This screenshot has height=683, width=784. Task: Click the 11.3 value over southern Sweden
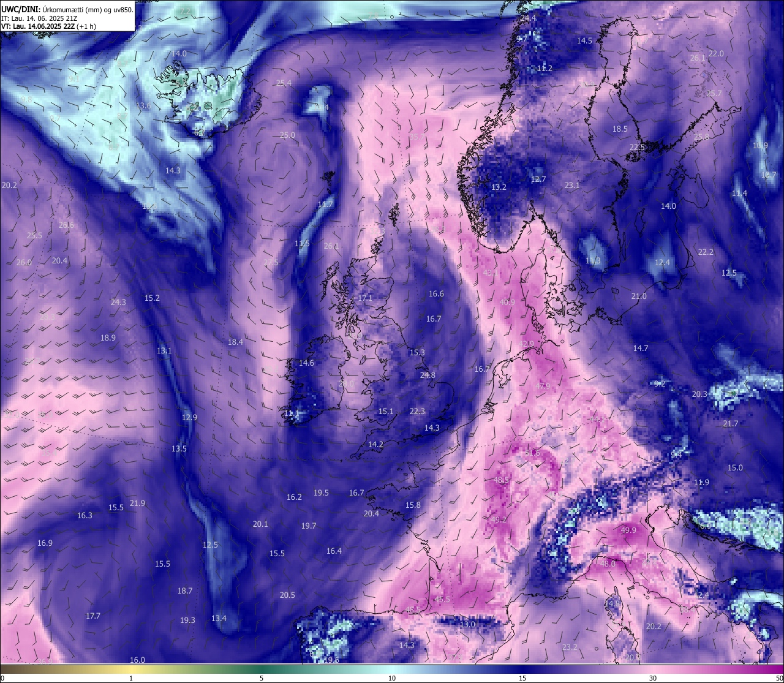(593, 262)
